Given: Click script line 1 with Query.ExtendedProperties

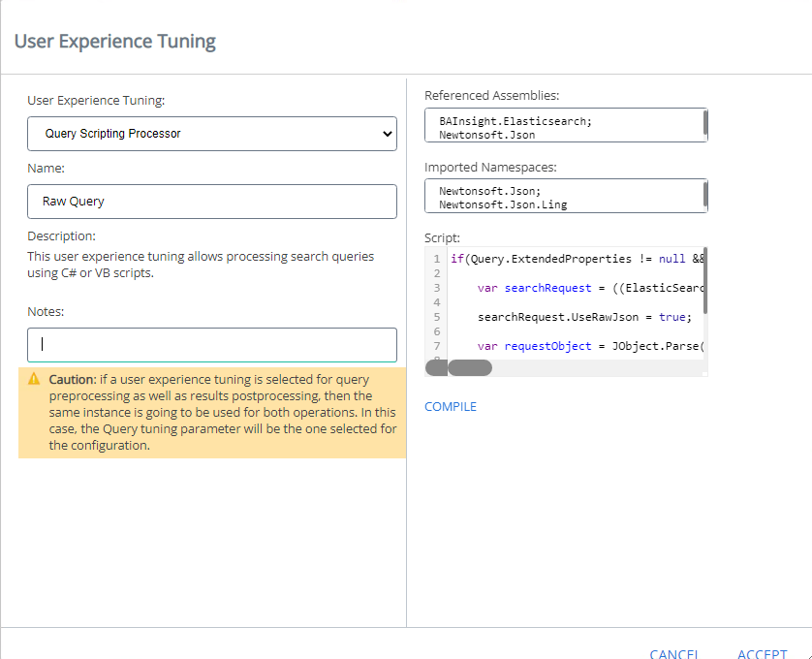Looking at the screenshot, I should [577, 259].
